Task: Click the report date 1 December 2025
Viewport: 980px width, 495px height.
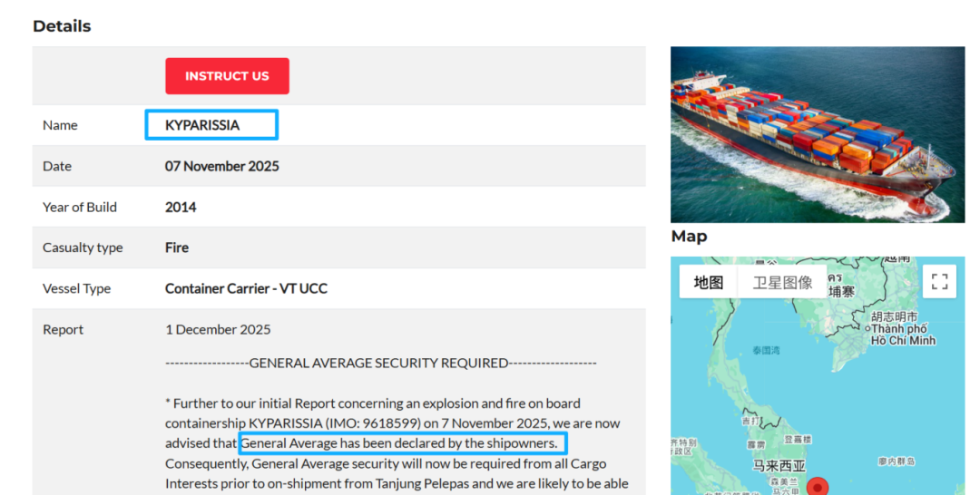Action: pyautogui.click(x=218, y=329)
